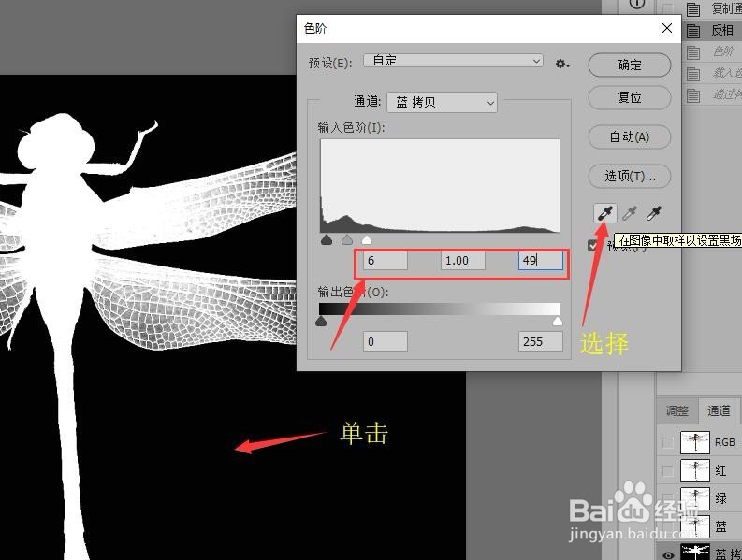Screen dimensions: 742x560
Task: Click the 通过拷贝 history state icon
Action: click(693, 94)
